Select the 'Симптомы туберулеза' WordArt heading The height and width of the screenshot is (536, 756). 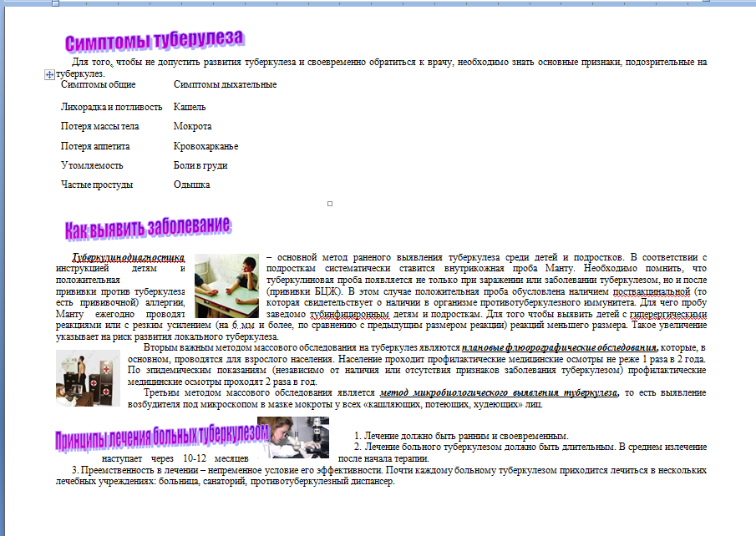coord(155,41)
